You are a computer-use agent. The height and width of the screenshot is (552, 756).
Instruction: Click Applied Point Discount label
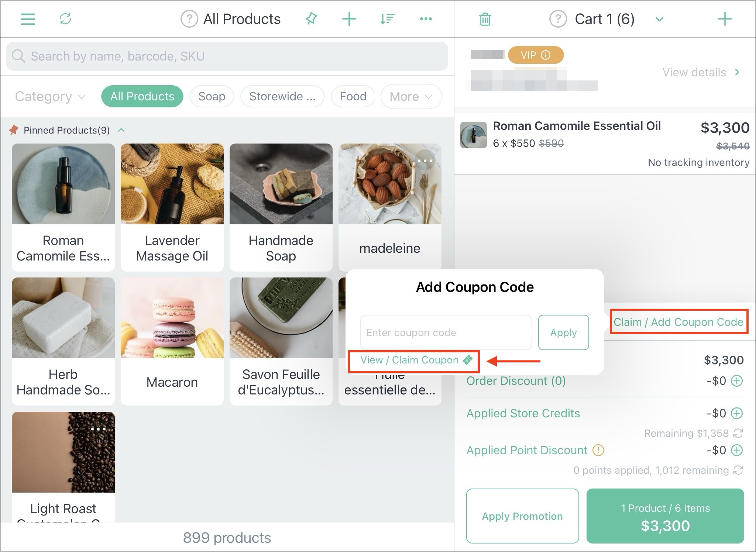pos(527,450)
